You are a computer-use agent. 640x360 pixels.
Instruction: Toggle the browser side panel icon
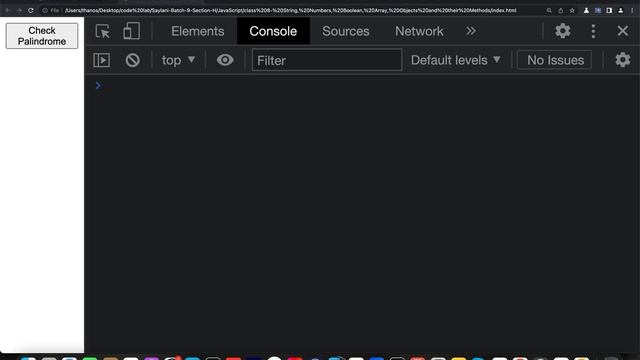[609, 11]
